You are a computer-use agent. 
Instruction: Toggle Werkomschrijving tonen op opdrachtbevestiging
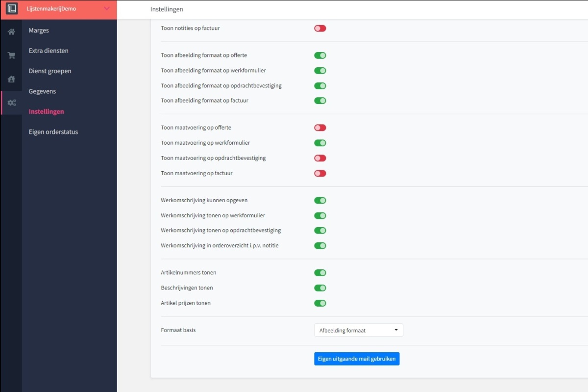tap(320, 231)
